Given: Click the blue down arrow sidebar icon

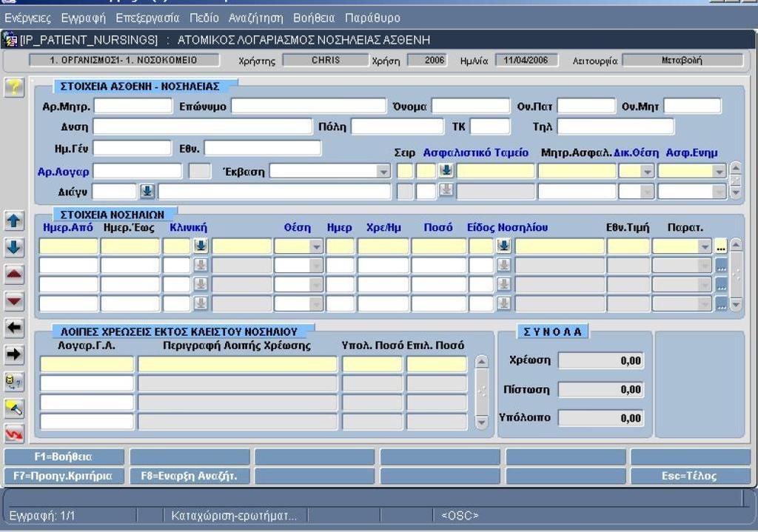Looking at the screenshot, I should [14, 247].
